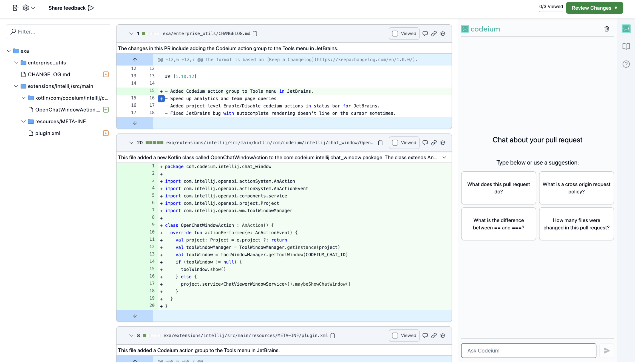This screenshot has height=364, width=635.
Task: Click modified badge next to CHANGELOG.md
Action: (106, 75)
